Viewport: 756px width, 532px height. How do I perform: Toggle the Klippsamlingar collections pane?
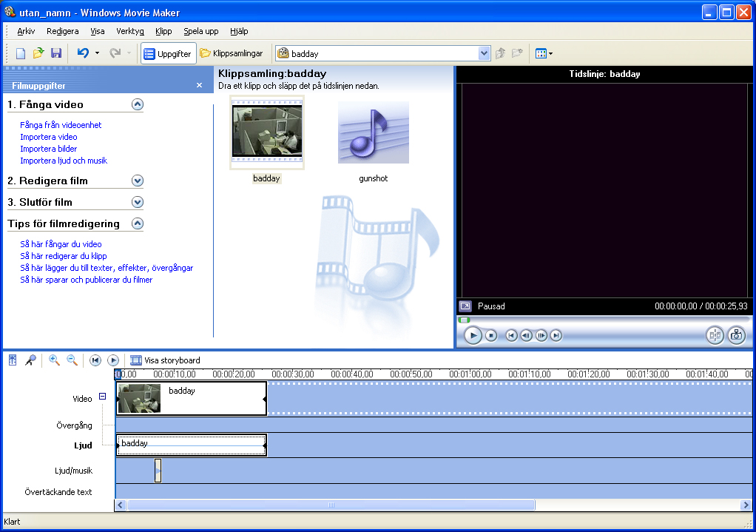tap(232, 53)
